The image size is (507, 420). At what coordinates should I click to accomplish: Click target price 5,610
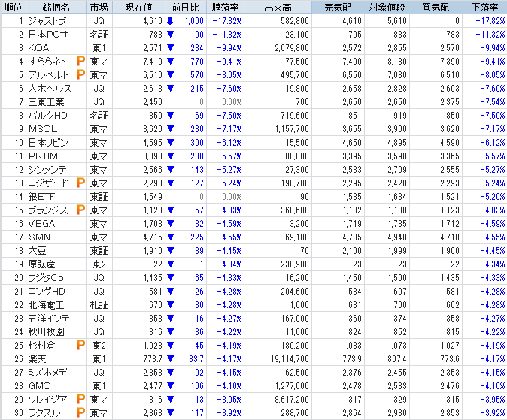click(397, 21)
